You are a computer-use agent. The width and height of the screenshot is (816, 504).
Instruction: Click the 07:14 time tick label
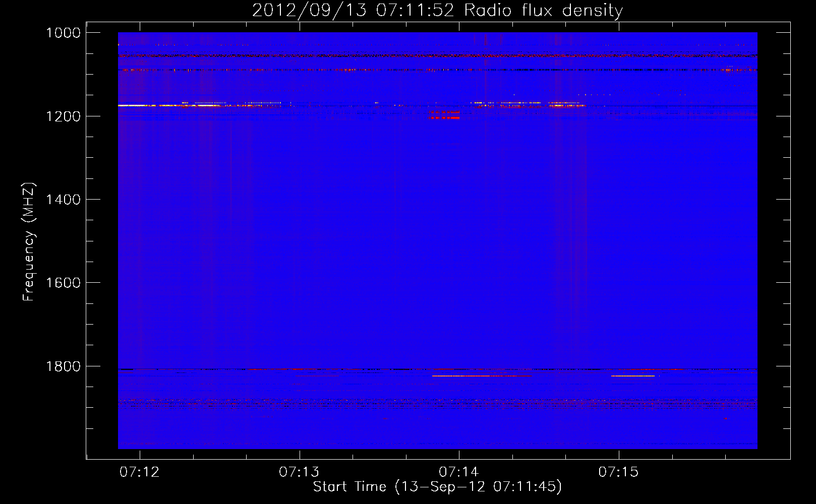click(x=459, y=472)
